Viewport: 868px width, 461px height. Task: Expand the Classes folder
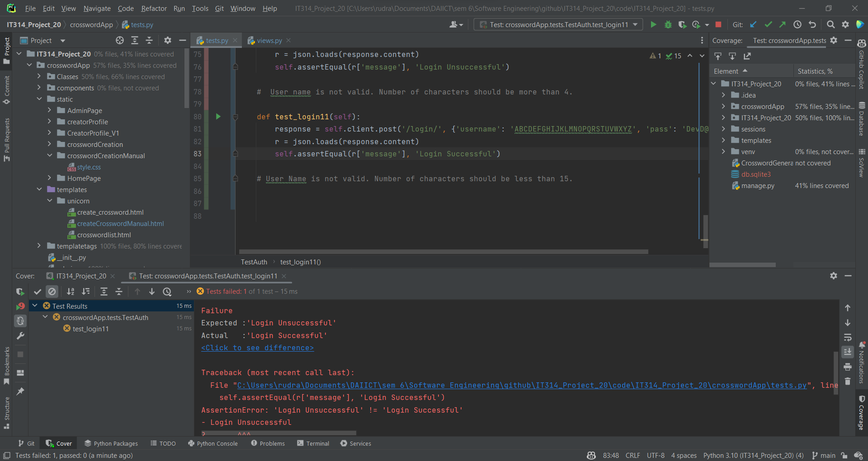click(39, 76)
